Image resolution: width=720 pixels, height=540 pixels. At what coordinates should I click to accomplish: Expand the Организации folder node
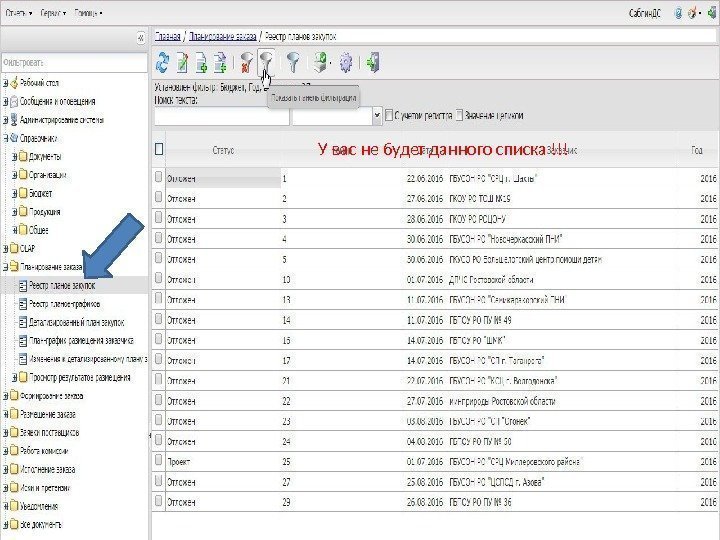pos(14,175)
